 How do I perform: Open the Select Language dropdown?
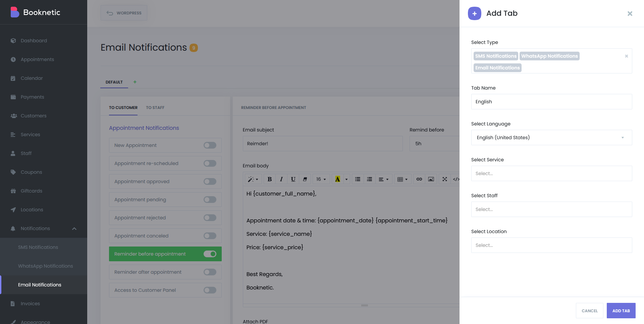551,138
